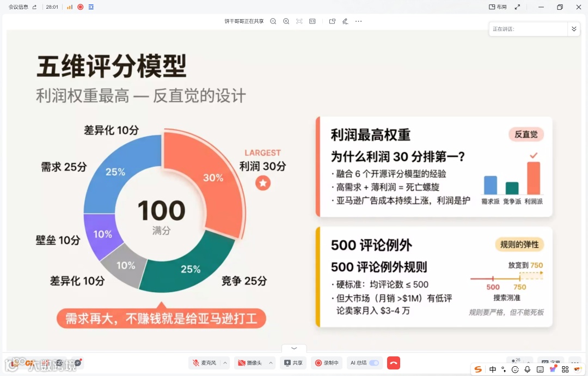This screenshot has width=588, height=376.
Task: Open the IME skin shirt icon
Action: [553, 369]
